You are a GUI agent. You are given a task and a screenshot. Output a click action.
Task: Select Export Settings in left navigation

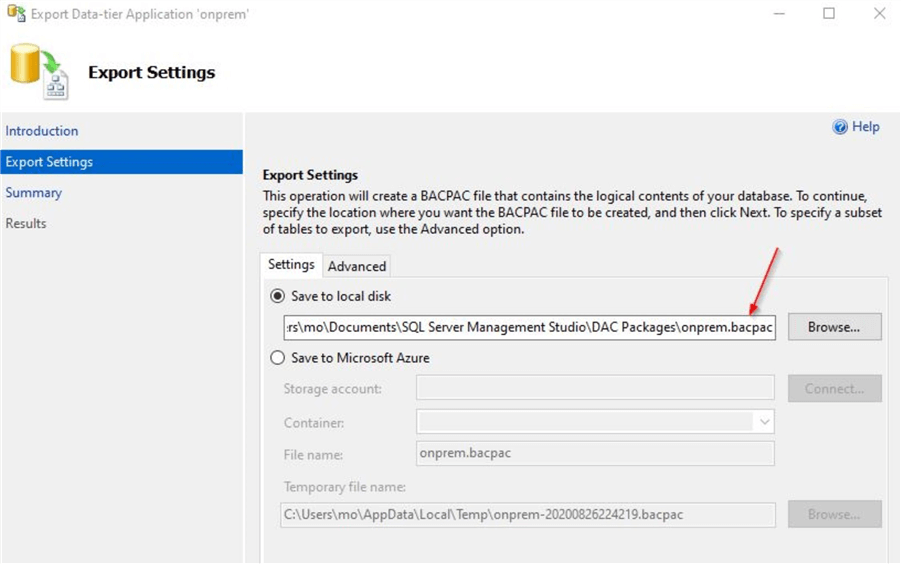click(x=49, y=162)
